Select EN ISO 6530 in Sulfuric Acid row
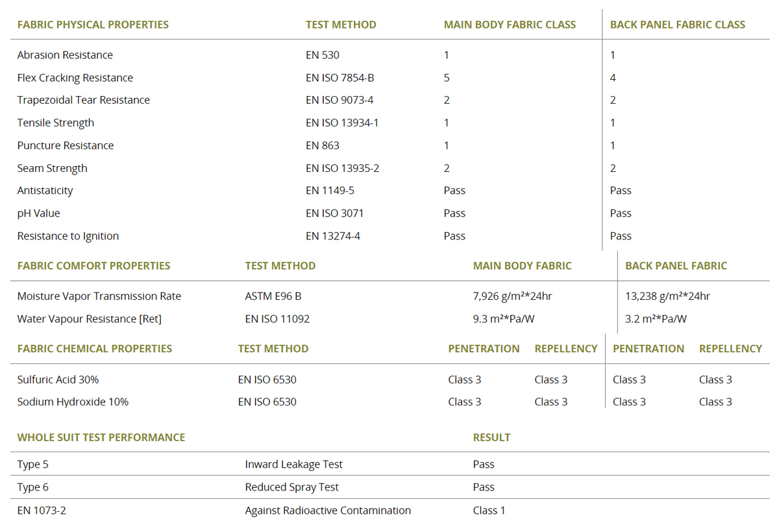779x532 pixels. 267,380
